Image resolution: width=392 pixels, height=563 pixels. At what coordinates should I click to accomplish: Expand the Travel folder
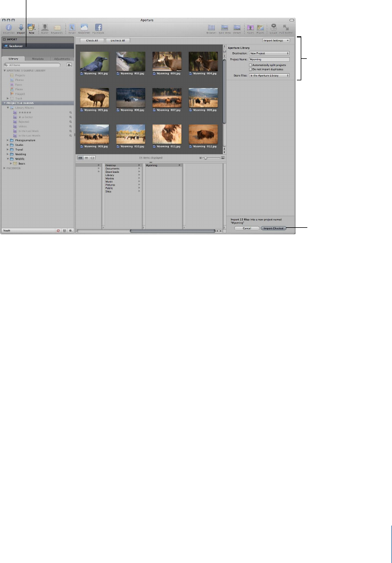(x=8, y=150)
